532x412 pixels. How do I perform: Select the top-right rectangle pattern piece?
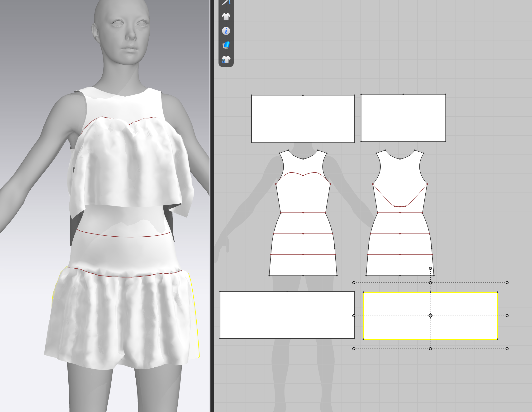[403, 118]
